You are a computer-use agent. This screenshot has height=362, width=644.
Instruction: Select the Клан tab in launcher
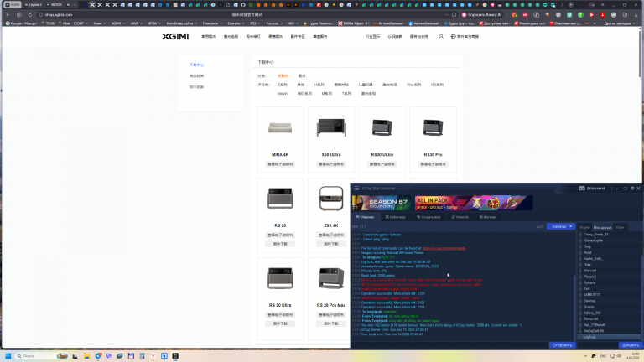click(x=620, y=227)
